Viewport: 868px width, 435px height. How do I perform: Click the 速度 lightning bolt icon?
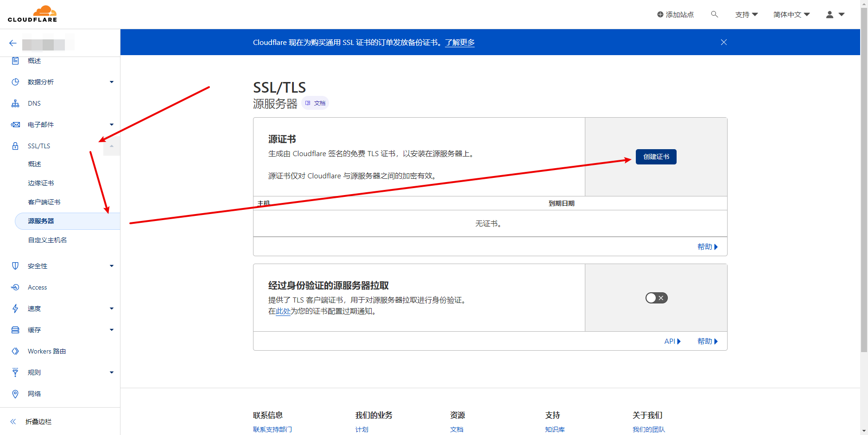(15, 309)
